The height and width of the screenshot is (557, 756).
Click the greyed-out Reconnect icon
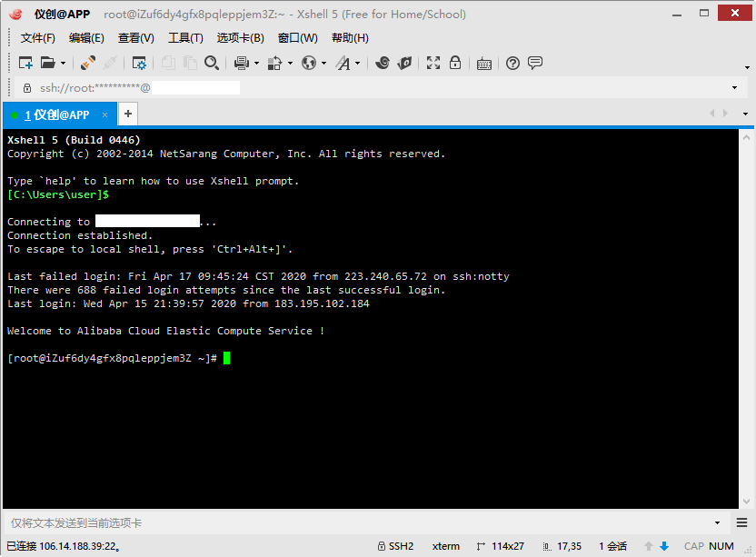tap(110, 63)
